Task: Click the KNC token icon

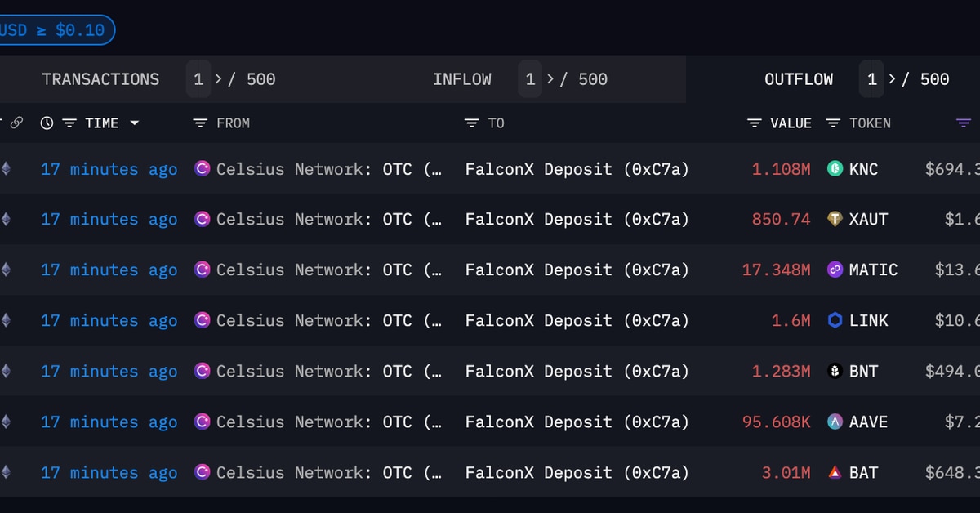Action: point(835,169)
